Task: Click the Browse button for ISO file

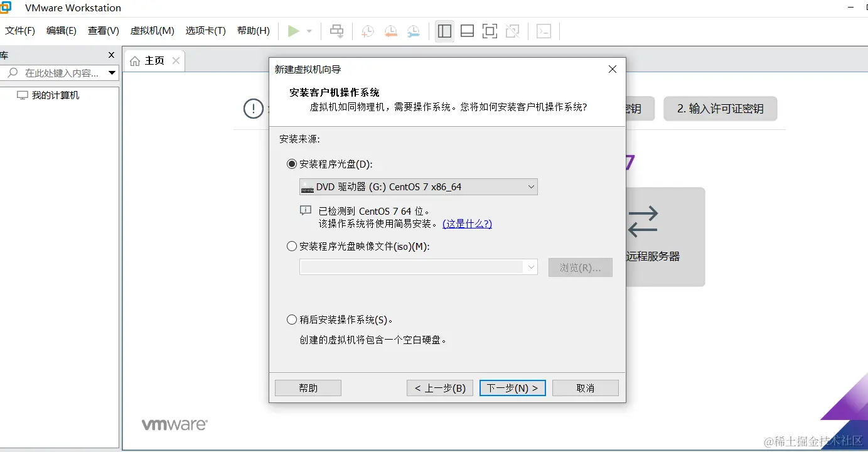Action: [581, 267]
